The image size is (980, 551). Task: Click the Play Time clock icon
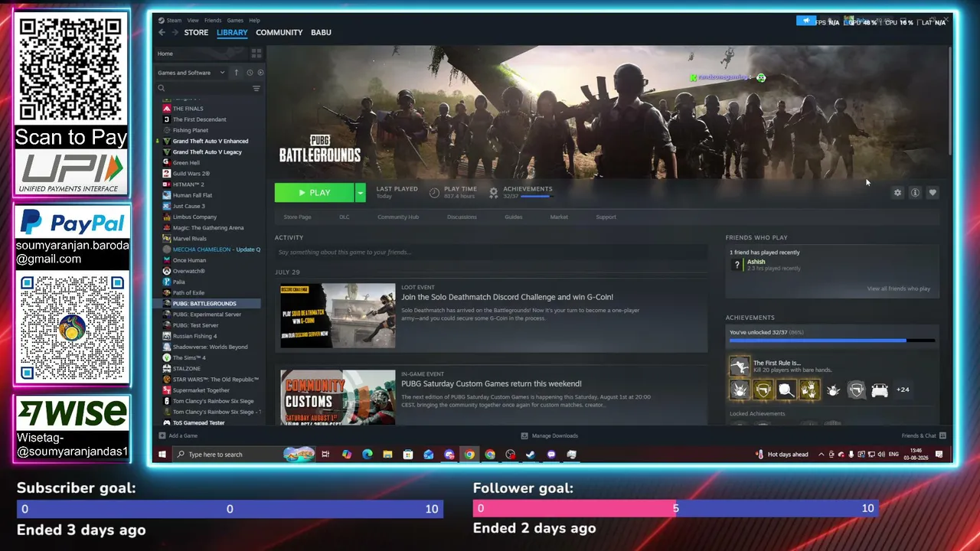(x=434, y=193)
